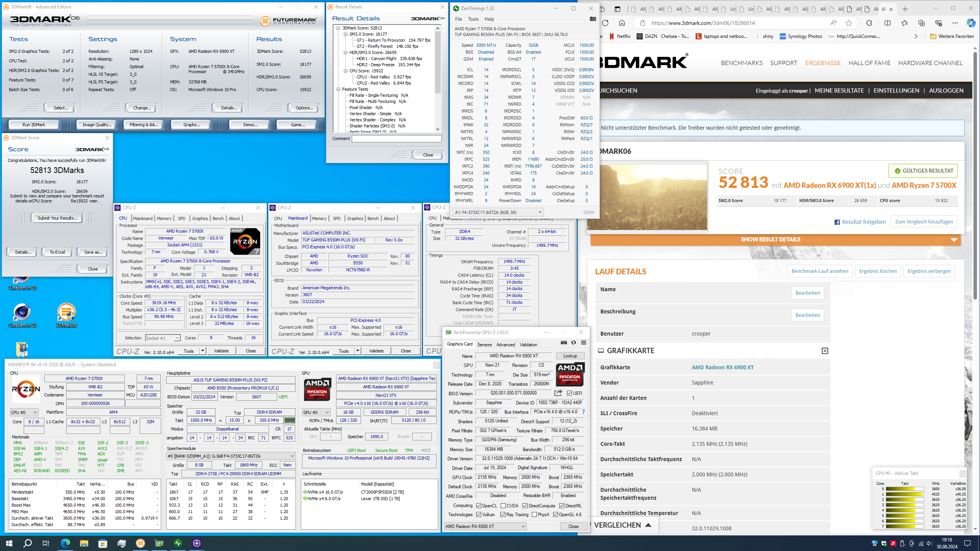Open GPU-Z hamburger menu
The image size is (980, 551).
point(583,342)
